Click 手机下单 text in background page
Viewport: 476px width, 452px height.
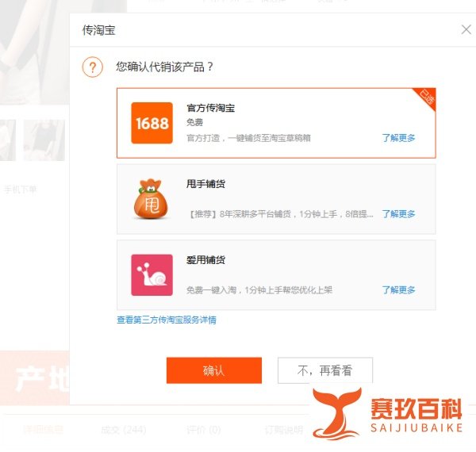[21, 190]
